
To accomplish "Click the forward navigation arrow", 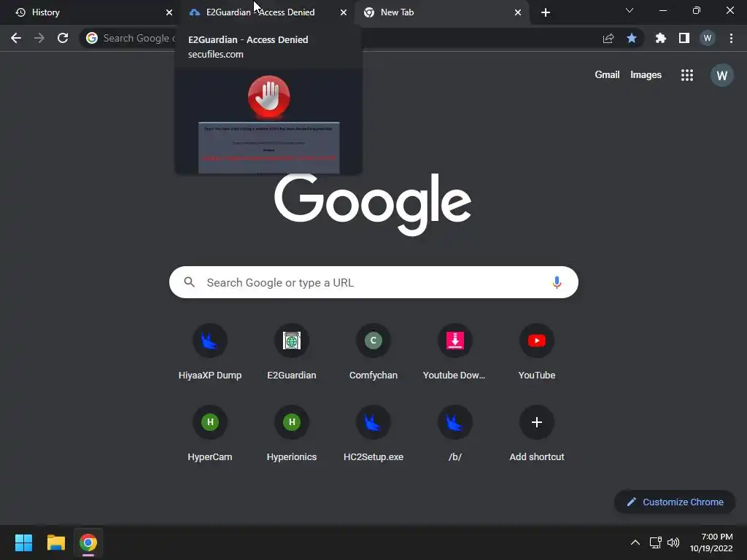I will pyautogui.click(x=39, y=38).
